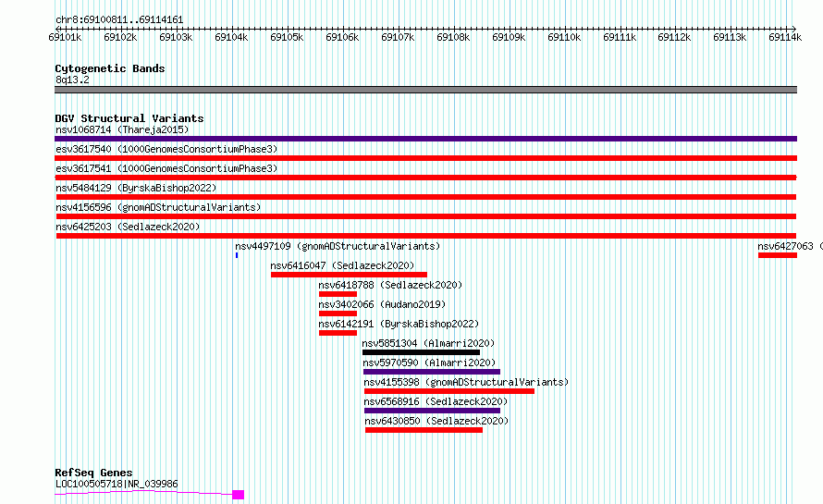Image resolution: width=823 pixels, height=504 pixels.
Task: Click the 69105k ruler tick label
Action: (x=287, y=37)
